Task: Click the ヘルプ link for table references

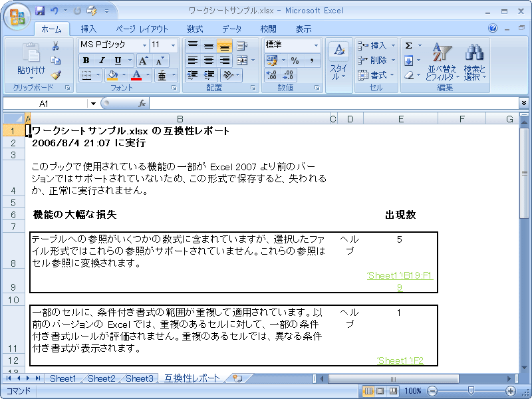Action: point(350,245)
